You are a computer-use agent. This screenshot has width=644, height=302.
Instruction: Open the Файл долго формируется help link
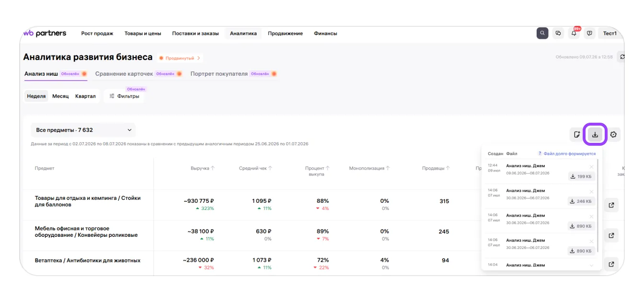point(570,154)
